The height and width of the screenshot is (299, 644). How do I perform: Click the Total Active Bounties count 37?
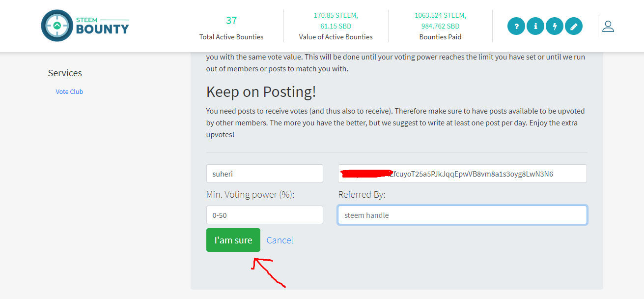click(231, 21)
